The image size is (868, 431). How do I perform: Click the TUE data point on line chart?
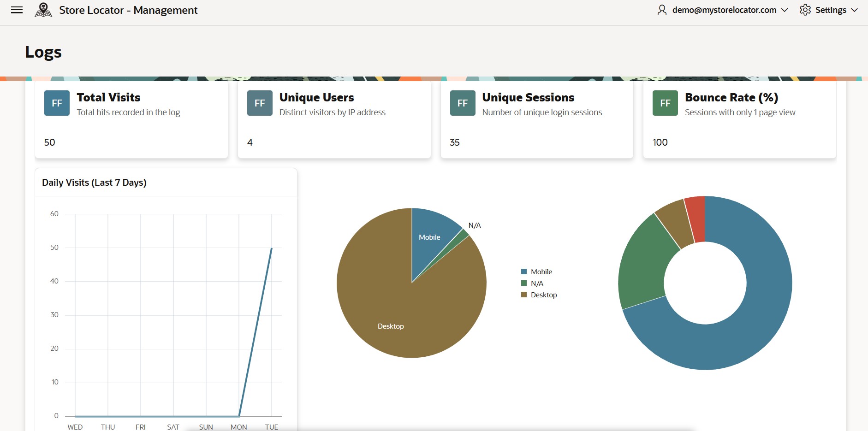point(272,248)
